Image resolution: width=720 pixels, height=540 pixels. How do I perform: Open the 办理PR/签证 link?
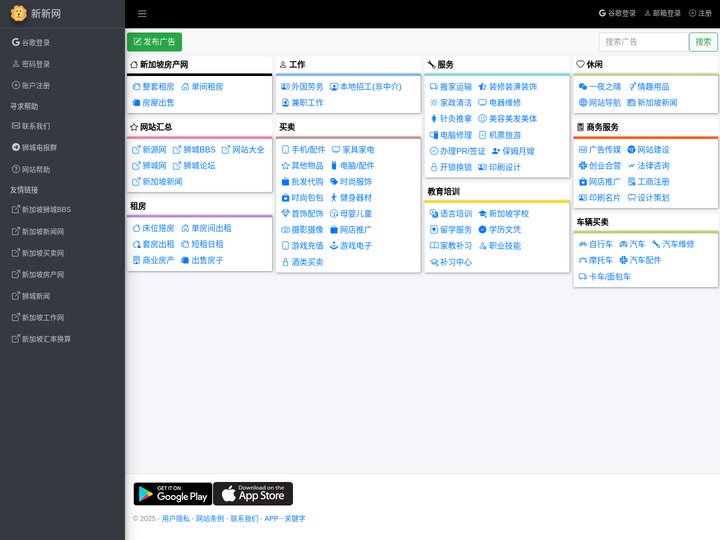pos(457,151)
